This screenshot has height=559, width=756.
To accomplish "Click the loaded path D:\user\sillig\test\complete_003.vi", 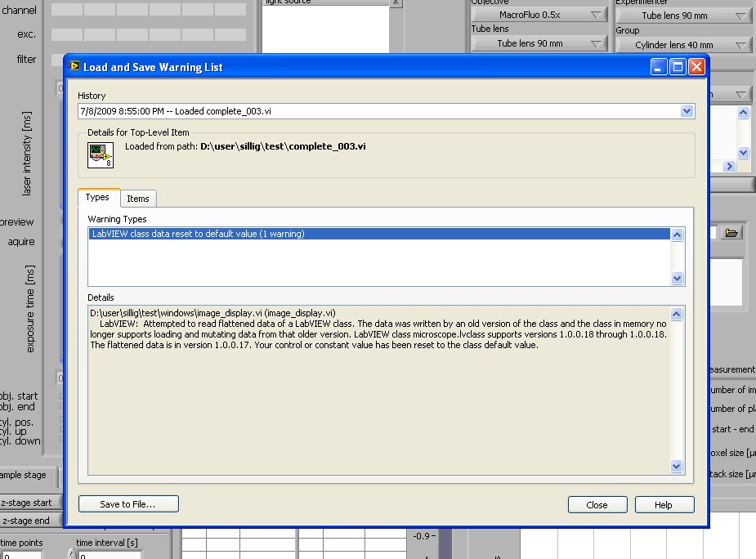I will [x=283, y=146].
